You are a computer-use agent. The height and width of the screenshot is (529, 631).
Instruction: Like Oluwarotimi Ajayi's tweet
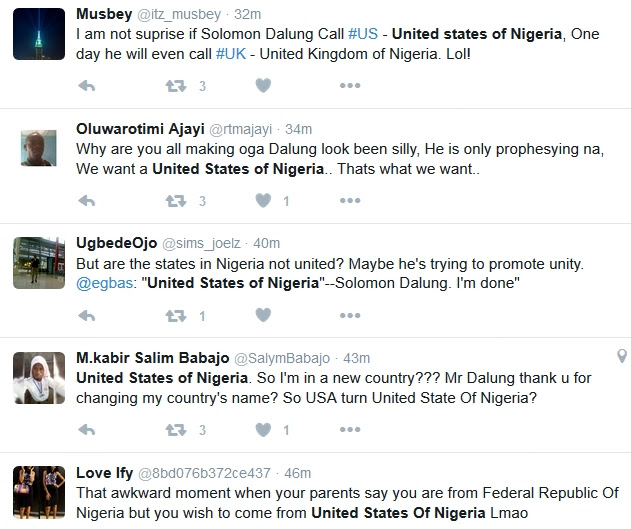[x=263, y=200]
